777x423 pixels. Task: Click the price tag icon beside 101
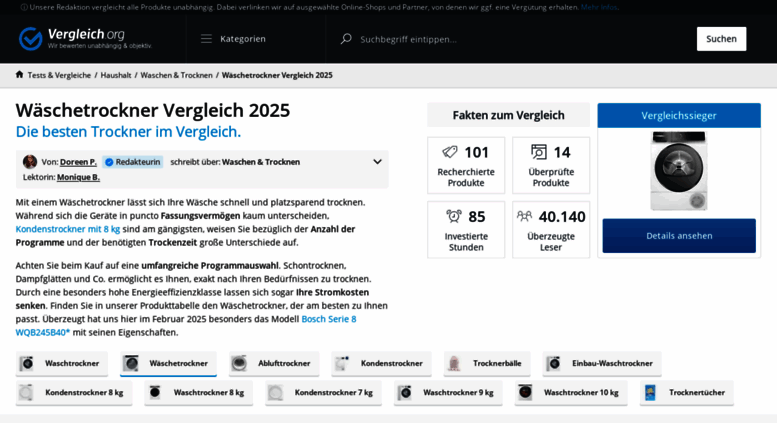click(450, 152)
